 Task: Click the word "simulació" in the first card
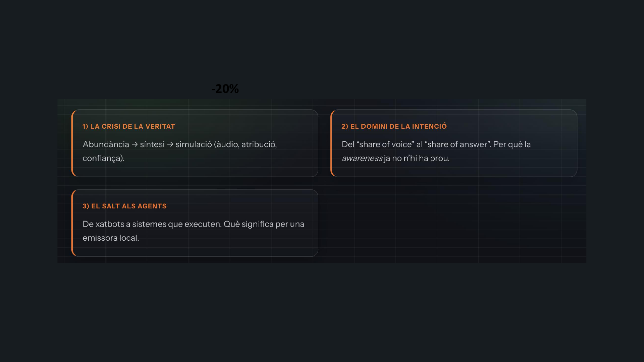point(194,144)
